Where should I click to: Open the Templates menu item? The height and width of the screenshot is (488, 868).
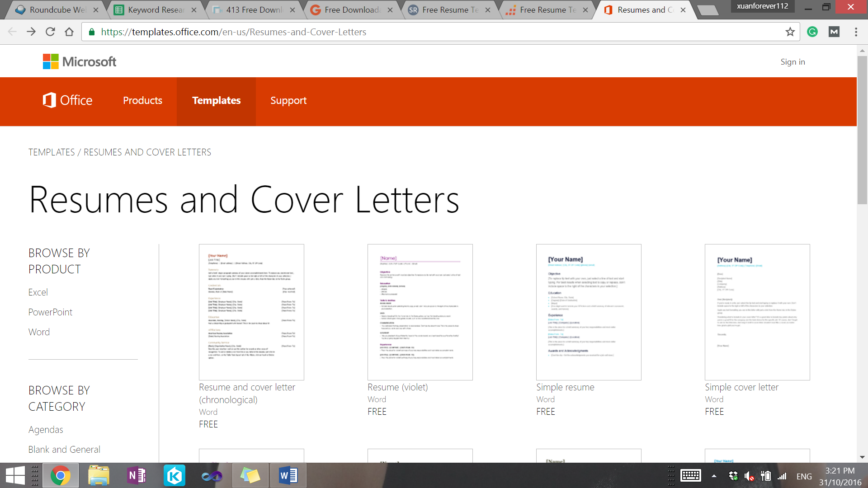pos(216,100)
